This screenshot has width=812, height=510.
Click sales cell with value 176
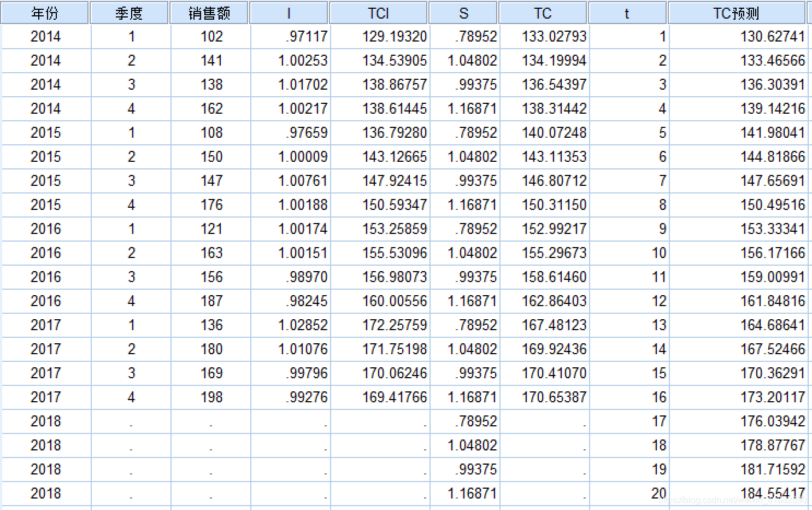tap(211, 205)
